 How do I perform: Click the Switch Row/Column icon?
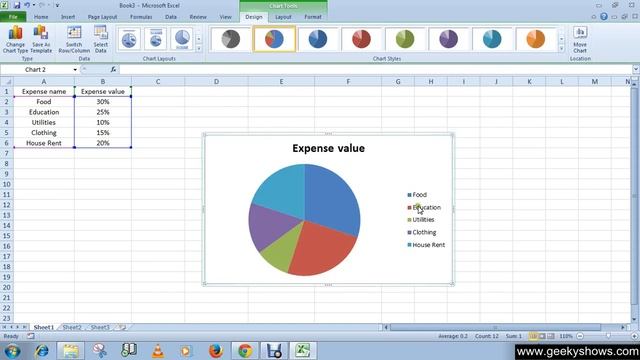point(74,39)
